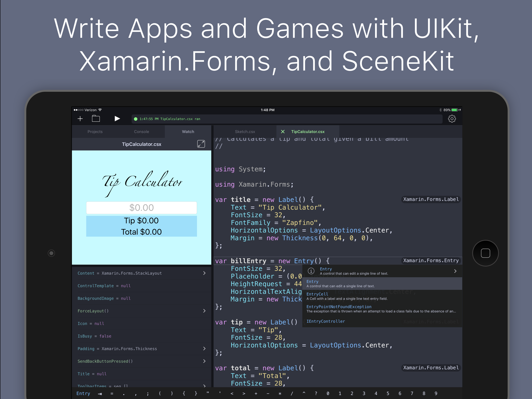Tap the open curly brace key
The image size is (532, 399).
pos(184,394)
